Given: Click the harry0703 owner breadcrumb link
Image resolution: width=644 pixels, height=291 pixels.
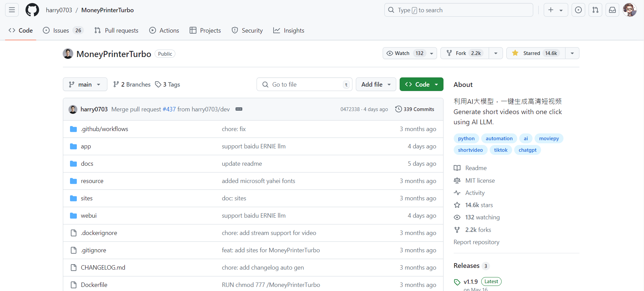Looking at the screenshot, I should [59, 10].
